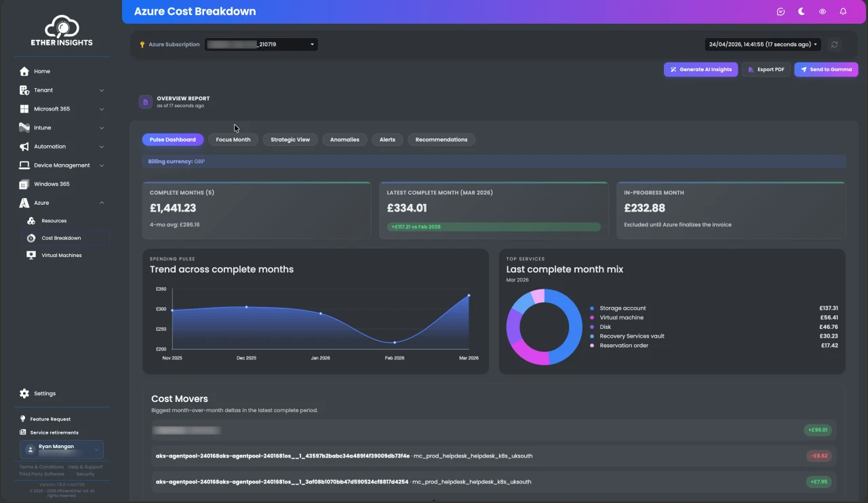868x503 pixels.
Task: Expand the Tenant menu chevron
Action: click(x=102, y=90)
